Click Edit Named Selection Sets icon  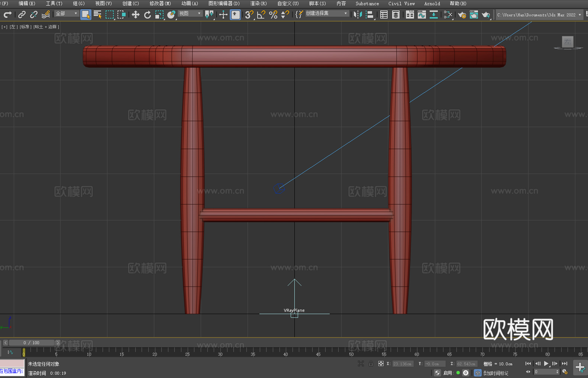[x=299, y=14]
